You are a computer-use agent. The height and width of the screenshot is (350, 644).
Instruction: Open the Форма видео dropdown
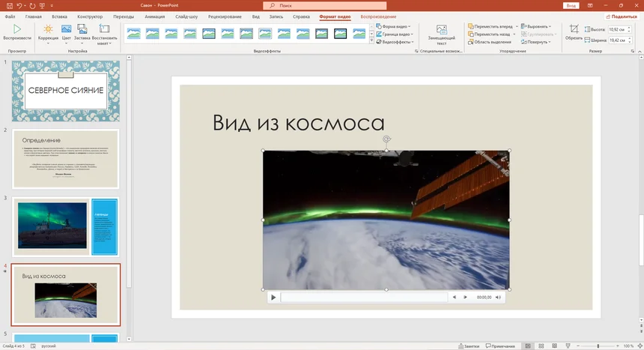click(x=393, y=26)
